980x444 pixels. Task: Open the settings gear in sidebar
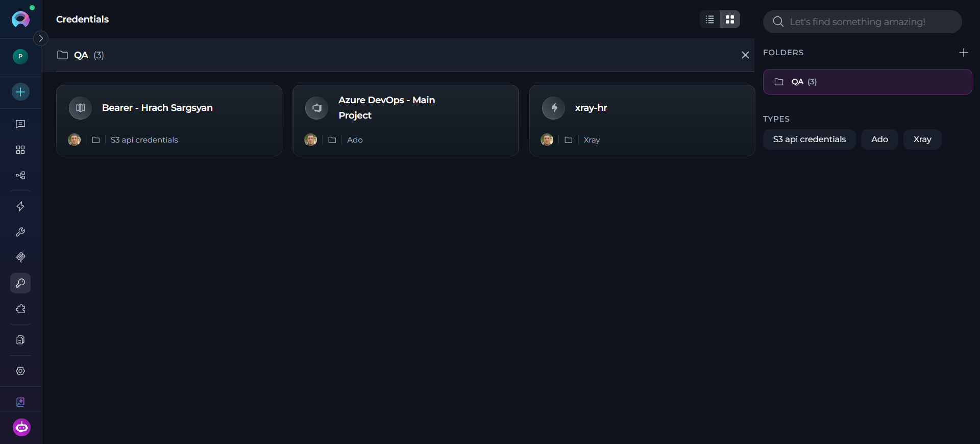point(20,371)
